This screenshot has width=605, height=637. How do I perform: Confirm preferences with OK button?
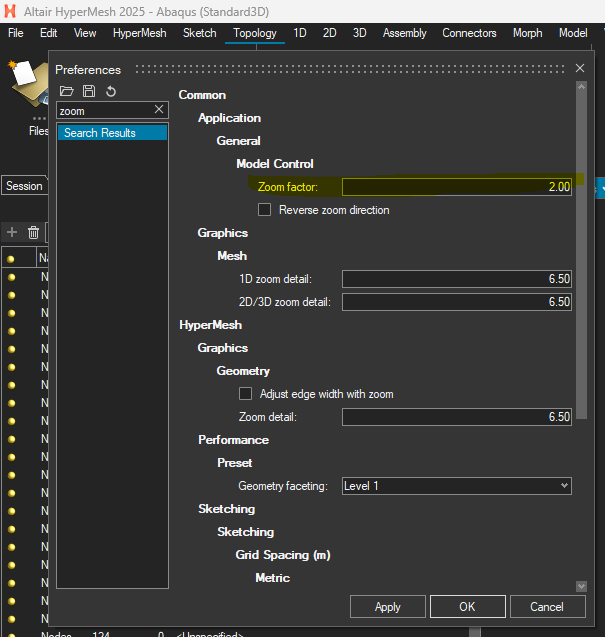point(468,607)
